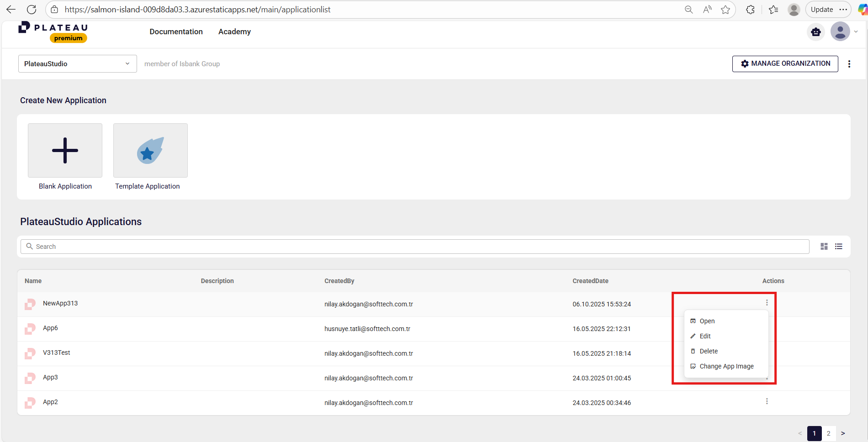The image size is (868, 442).
Task: Click the user profile avatar
Action: [840, 32]
